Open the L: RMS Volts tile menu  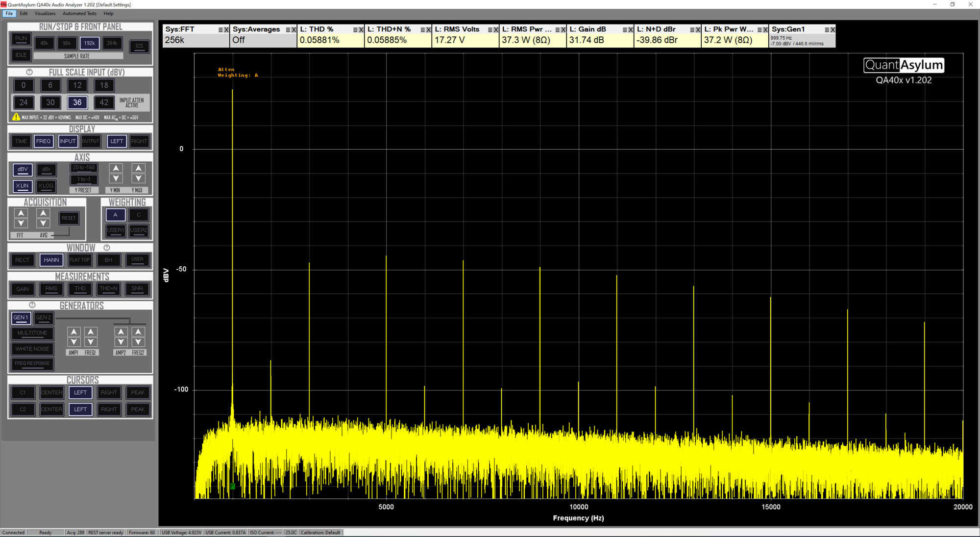click(490, 30)
